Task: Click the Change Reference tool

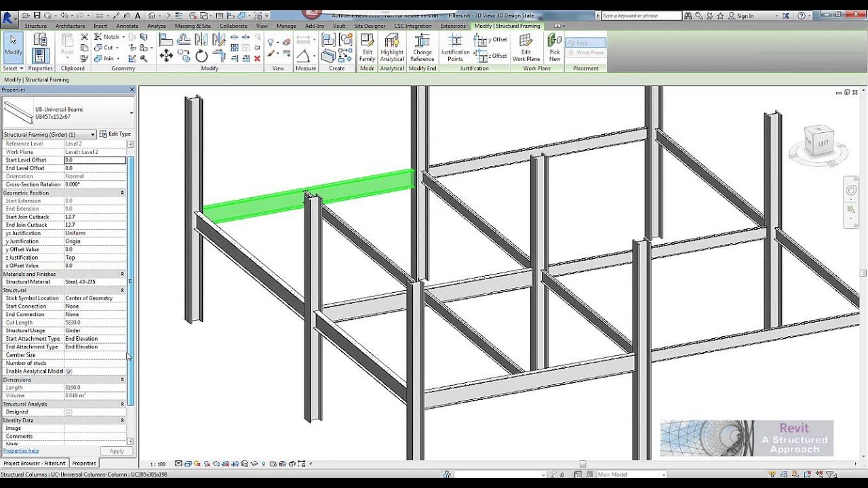Action: point(422,47)
